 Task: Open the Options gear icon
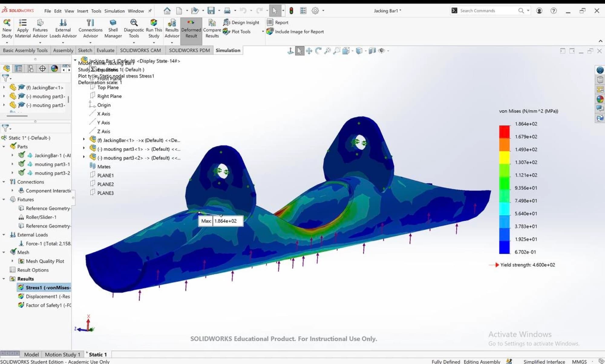click(315, 11)
